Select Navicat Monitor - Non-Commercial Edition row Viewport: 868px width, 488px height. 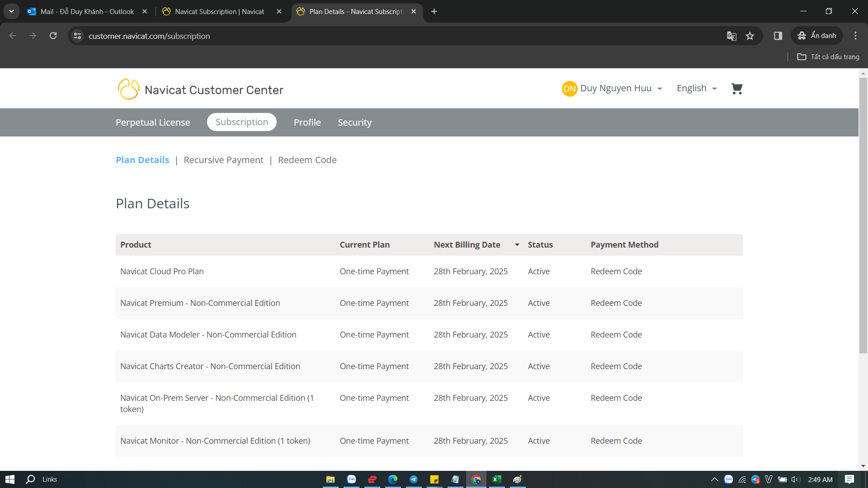tap(429, 441)
